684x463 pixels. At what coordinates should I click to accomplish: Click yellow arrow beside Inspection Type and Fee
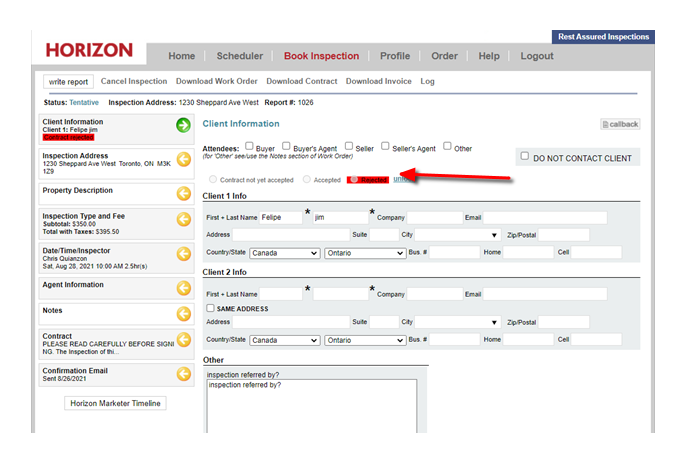[x=183, y=220]
